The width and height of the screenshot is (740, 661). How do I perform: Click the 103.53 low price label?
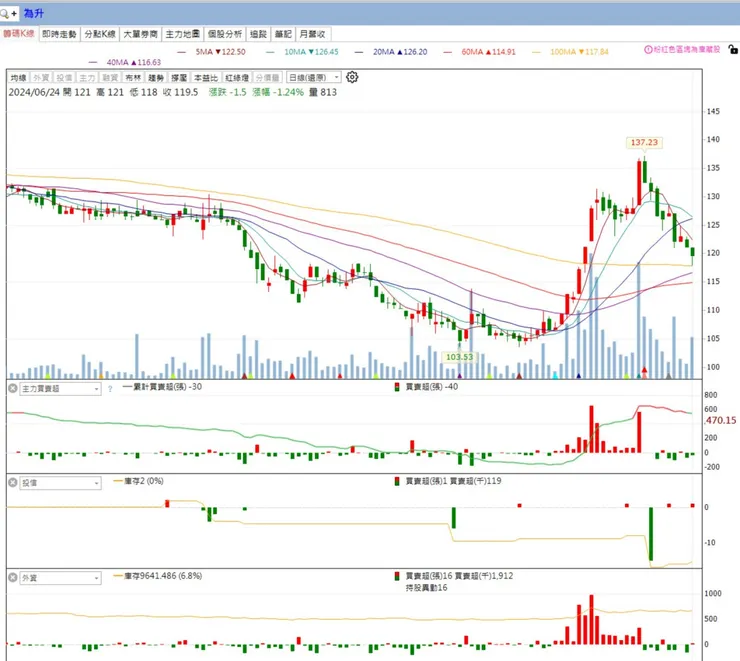[x=459, y=357]
